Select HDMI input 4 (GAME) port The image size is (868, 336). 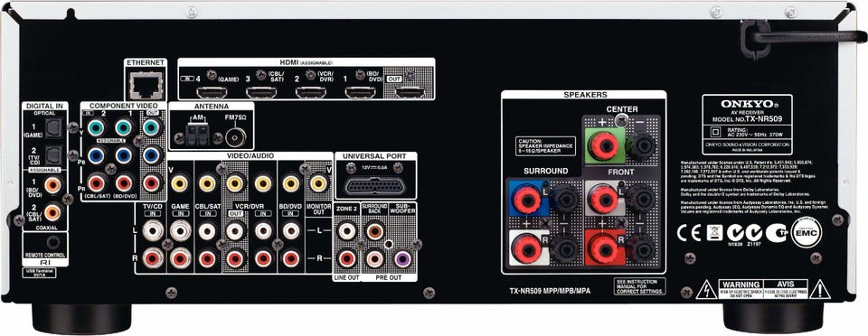coord(212,92)
